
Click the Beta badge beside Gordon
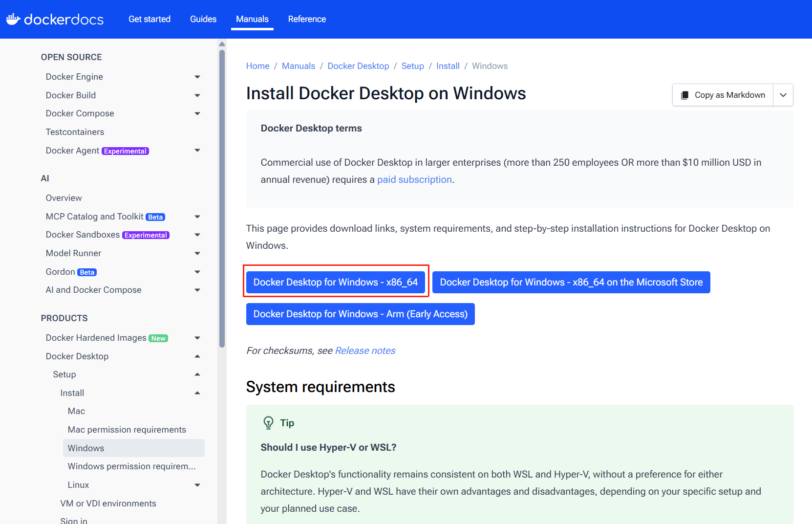point(87,272)
